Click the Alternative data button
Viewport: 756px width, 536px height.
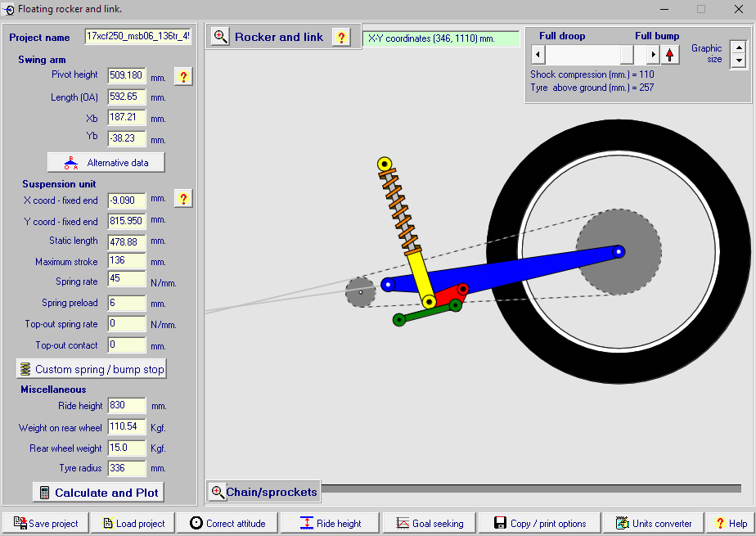tap(106, 162)
